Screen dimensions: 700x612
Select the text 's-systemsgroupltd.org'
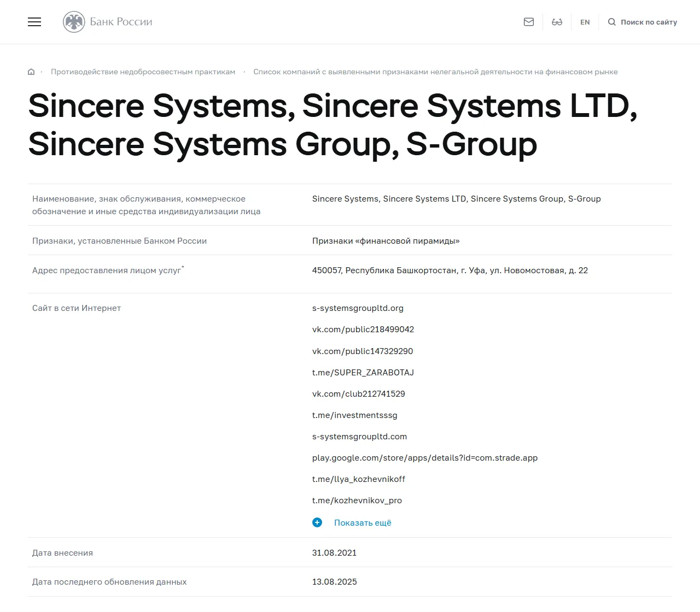coord(358,308)
